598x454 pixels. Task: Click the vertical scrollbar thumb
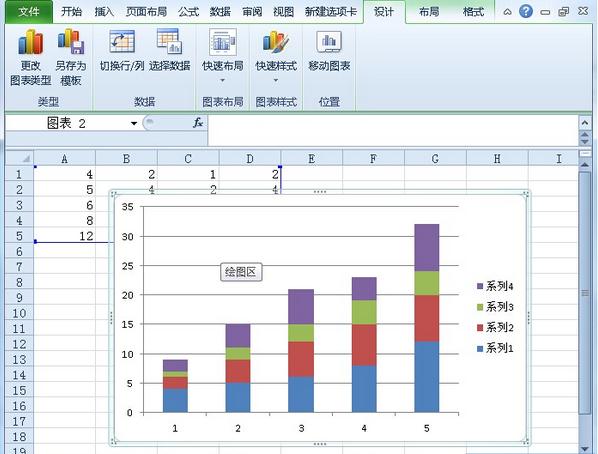(x=584, y=293)
